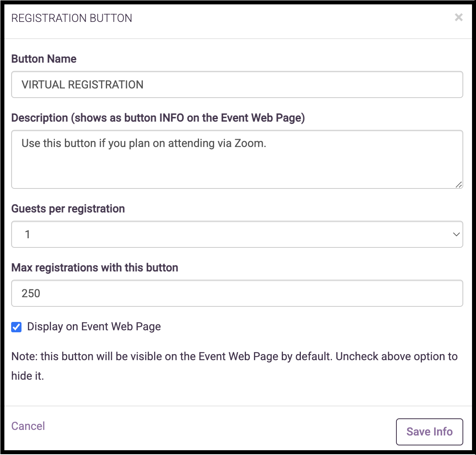Click the Description textarea resize handle
This screenshot has height=455, width=476.
click(x=458, y=184)
